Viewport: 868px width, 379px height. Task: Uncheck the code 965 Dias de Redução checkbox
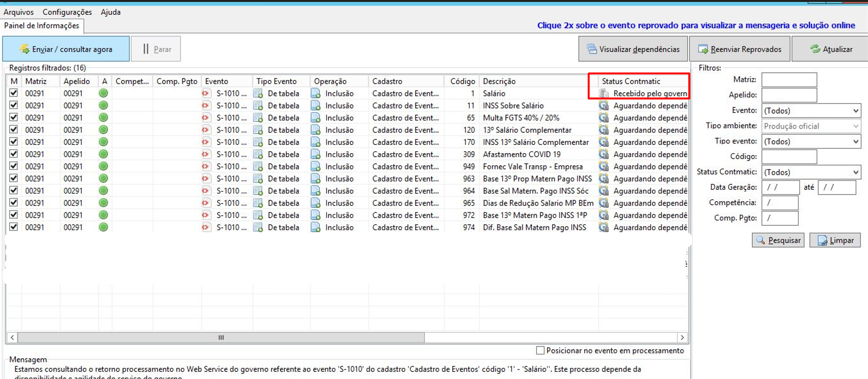point(13,203)
